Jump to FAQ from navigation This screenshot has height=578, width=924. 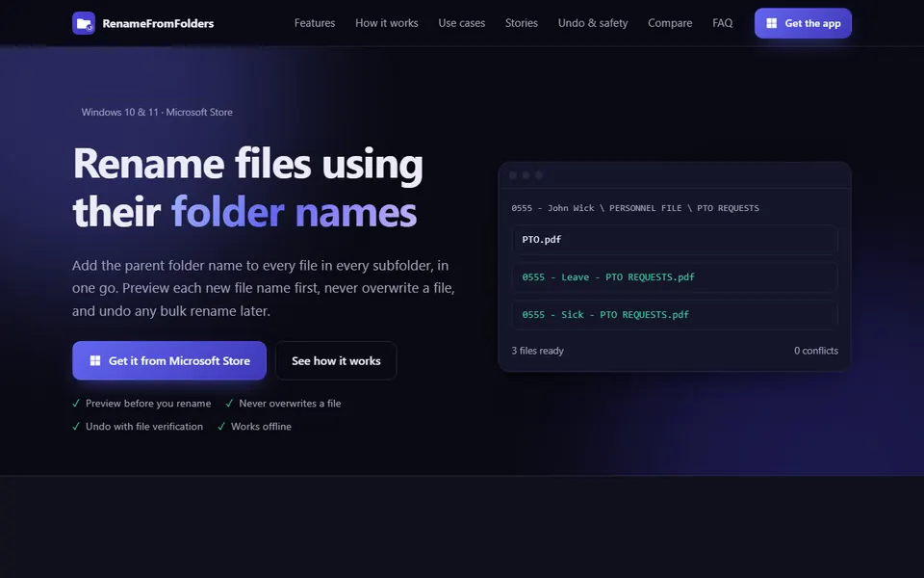(723, 23)
